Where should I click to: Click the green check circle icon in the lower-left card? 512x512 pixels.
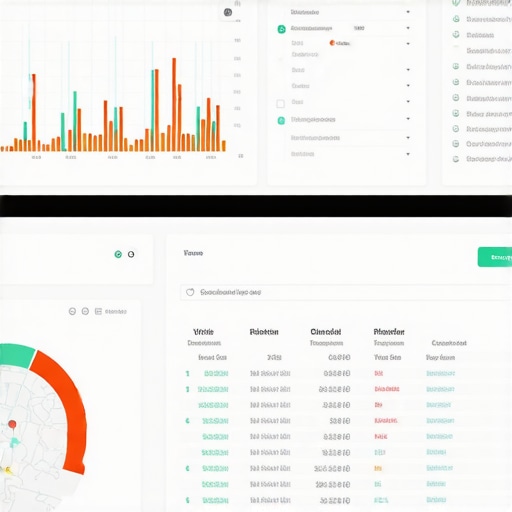(x=118, y=254)
